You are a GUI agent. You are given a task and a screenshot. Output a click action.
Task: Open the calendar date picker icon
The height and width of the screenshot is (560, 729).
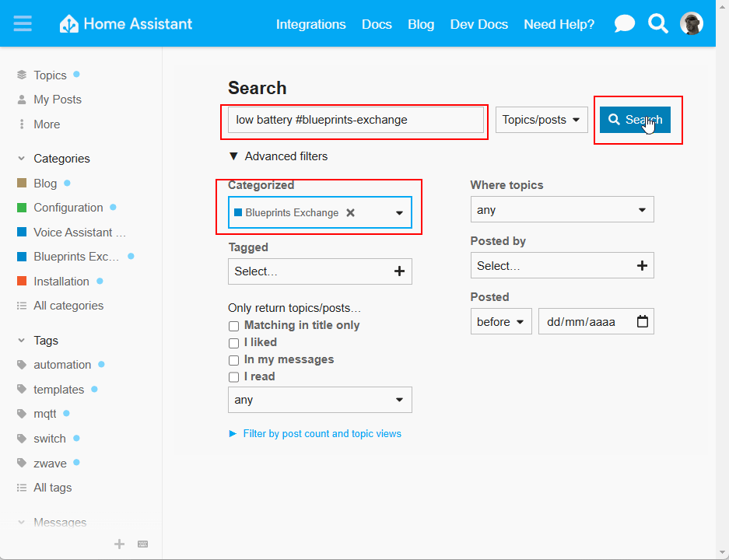642,321
